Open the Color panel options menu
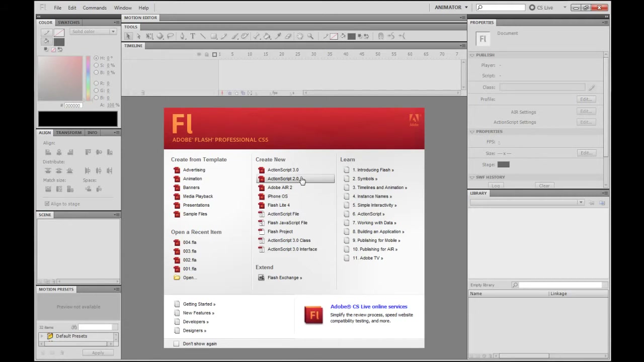The image size is (644, 362). tap(117, 23)
